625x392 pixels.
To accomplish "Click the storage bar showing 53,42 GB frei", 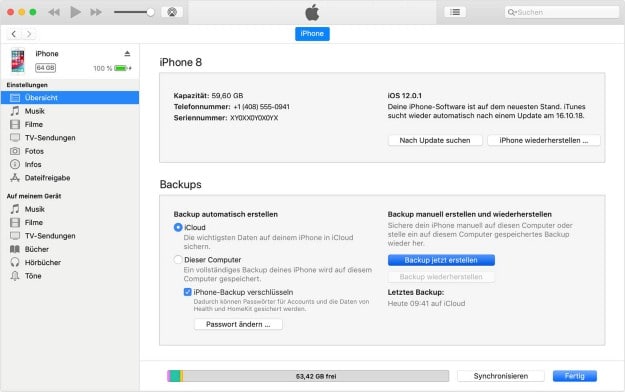I will [x=308, y=376].
